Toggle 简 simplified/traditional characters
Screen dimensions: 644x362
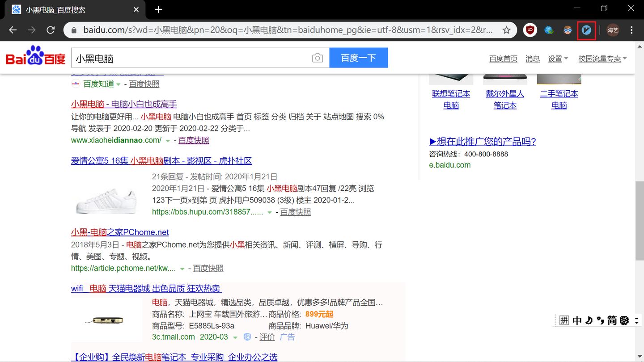(x=612, y=320)
